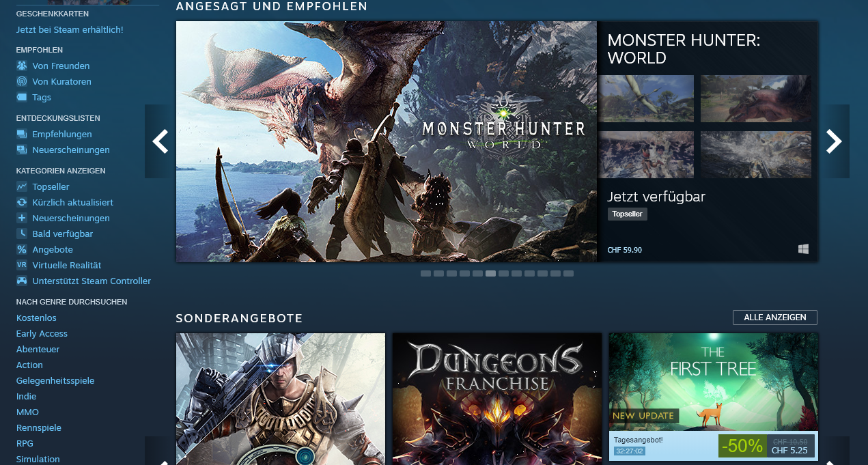Viewport: 868px width, 465px height.
Task: Select the last carousel page dot
Action: pos(568,274)
